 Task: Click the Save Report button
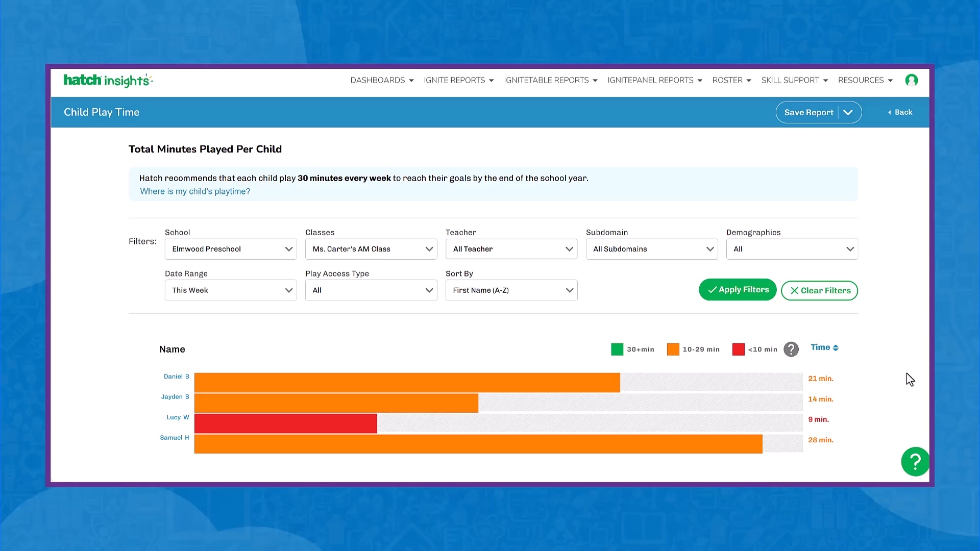coord(808,112)
